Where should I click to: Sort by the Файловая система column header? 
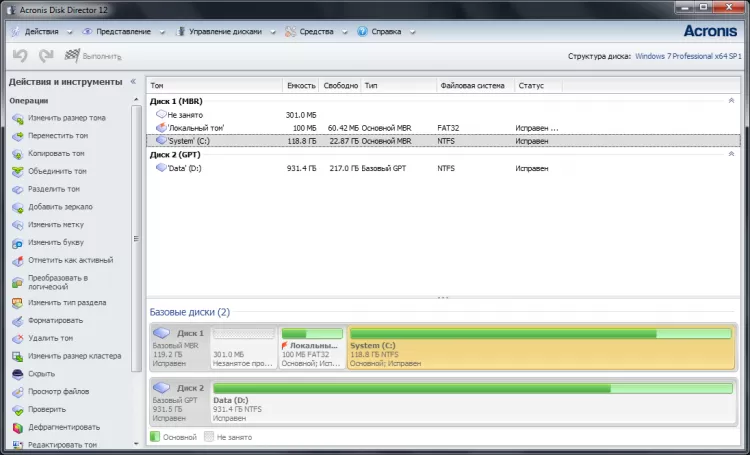click(475, 86)
